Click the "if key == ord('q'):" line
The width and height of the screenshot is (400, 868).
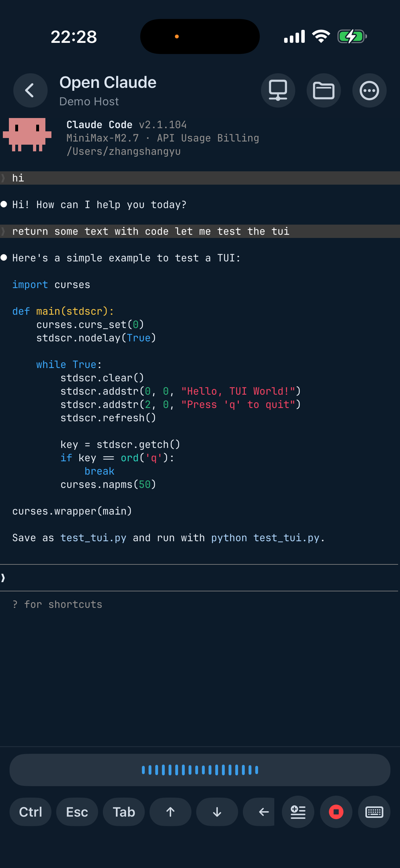[117, 458]
